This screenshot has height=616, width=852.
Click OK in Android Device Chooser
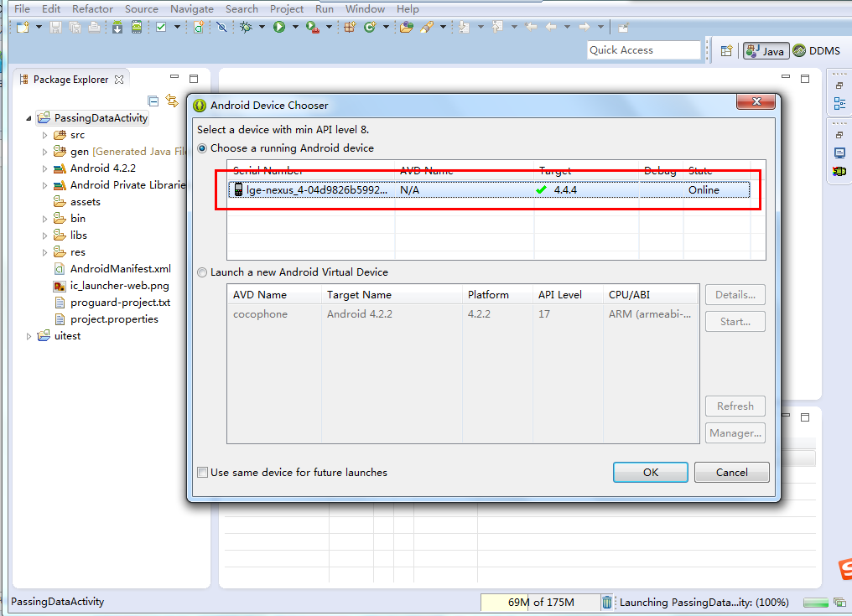(651, 472)
